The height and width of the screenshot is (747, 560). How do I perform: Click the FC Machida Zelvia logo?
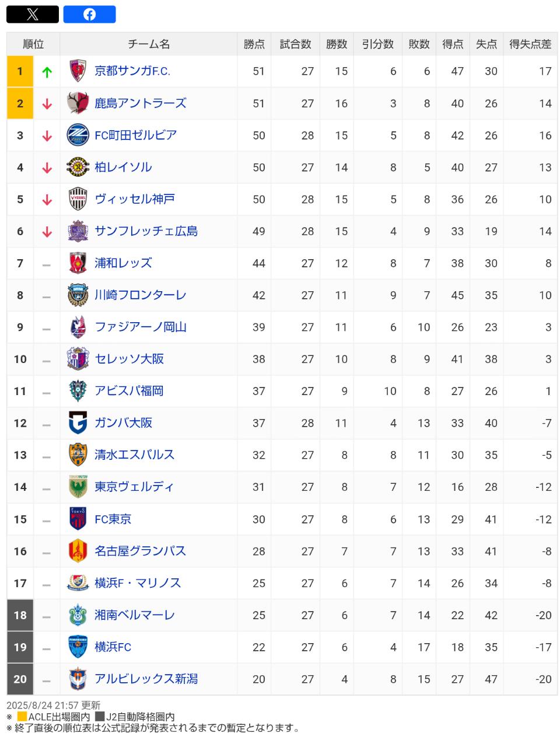point(78,135)
